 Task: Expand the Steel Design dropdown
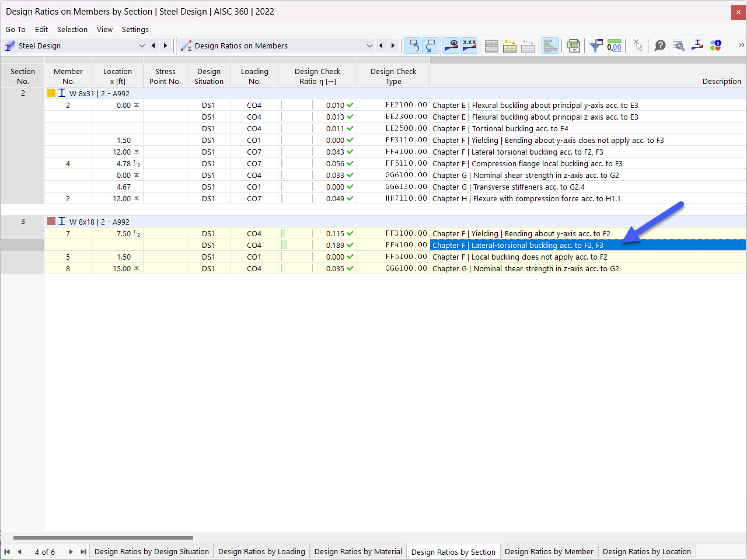(142, 45)
